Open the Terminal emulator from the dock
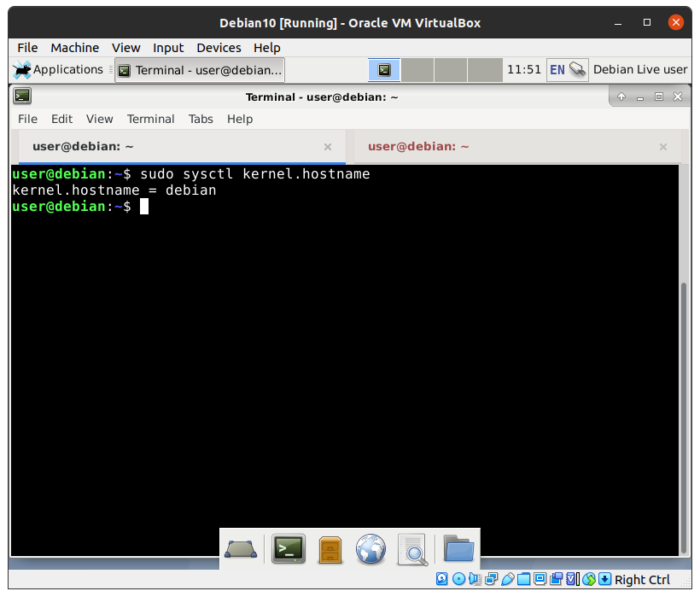The image size is (700, 597). click(289, 548)
